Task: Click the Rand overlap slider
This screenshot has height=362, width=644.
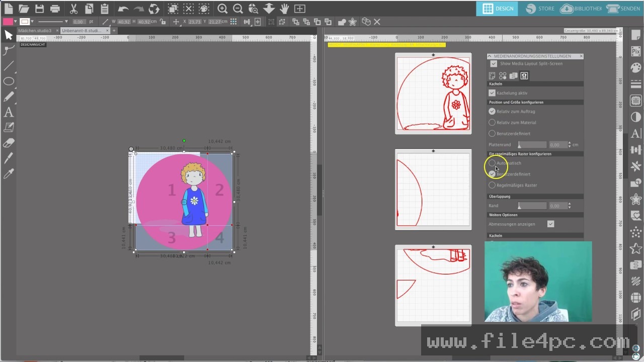Action: pyautogui.click(x=532, y=206)
